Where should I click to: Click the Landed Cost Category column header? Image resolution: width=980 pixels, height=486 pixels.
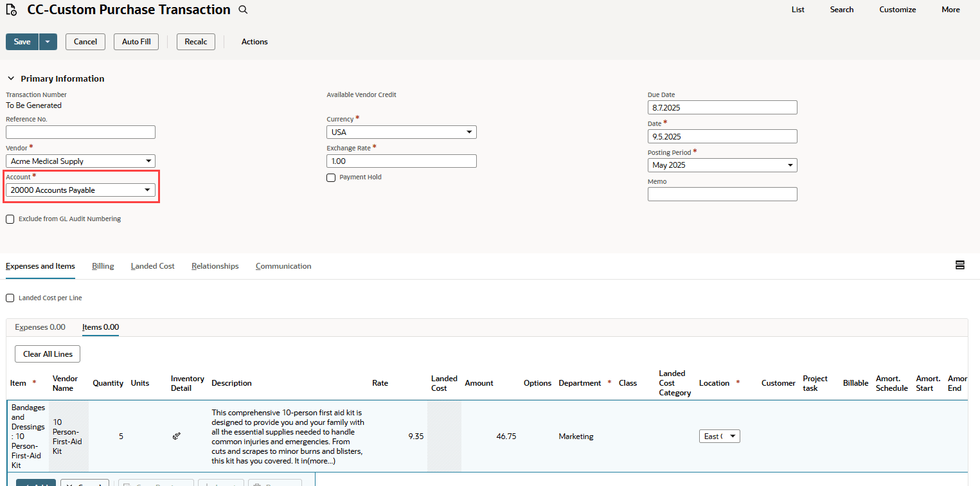pyautogui.click(x=675, y=383)
